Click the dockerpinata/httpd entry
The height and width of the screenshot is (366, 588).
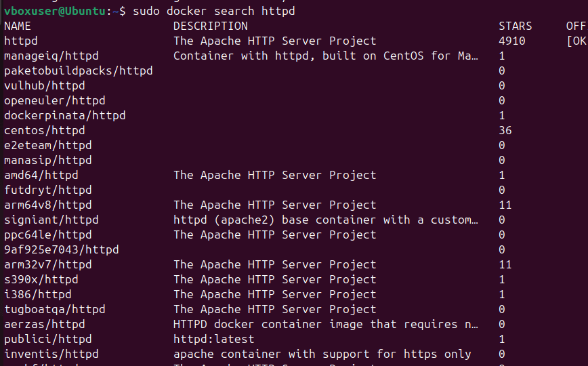pyautogui.click(x=65, y=115)
